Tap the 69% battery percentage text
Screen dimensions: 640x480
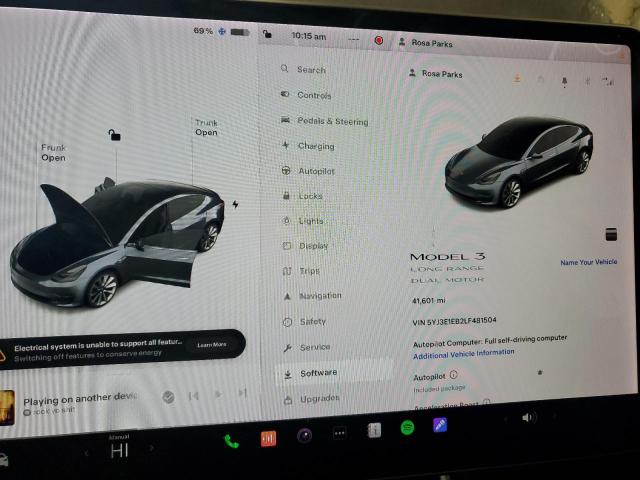coord(203,31)
